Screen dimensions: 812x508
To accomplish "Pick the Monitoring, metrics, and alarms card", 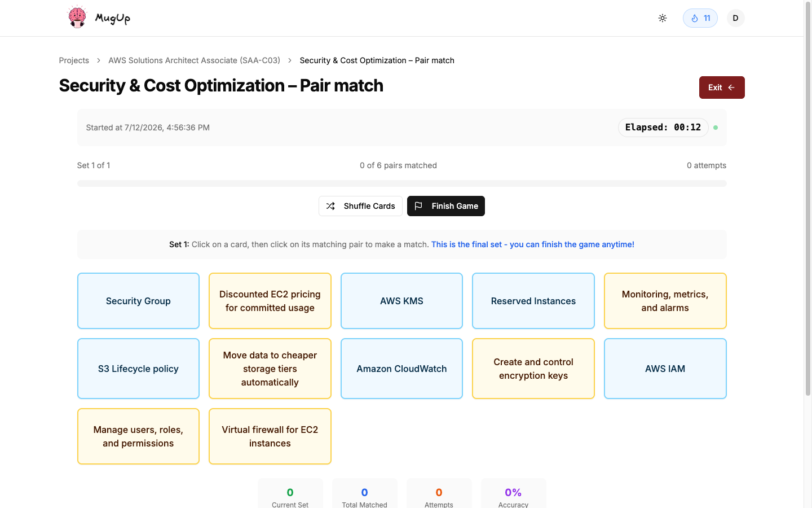I will [665, 301].
